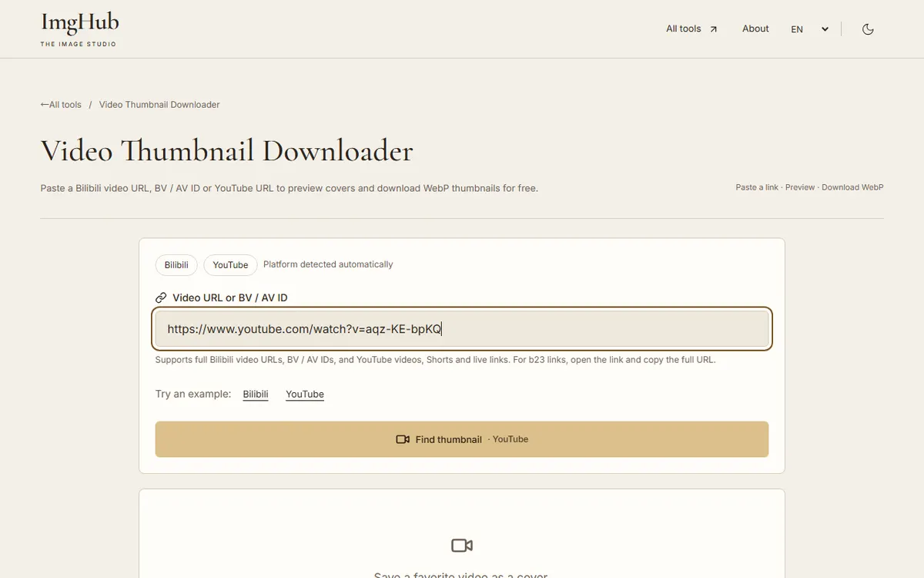This screenshot has width=924, height=578.
Task: Click 'Platform detected automatically' text
Action: (328, 264)
